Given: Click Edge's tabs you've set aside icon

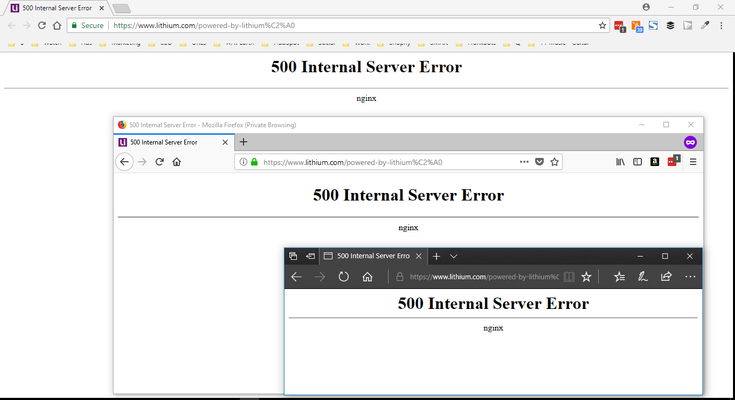Looking at the screenshot, I should pyautogui.click(x=293, y=256).
